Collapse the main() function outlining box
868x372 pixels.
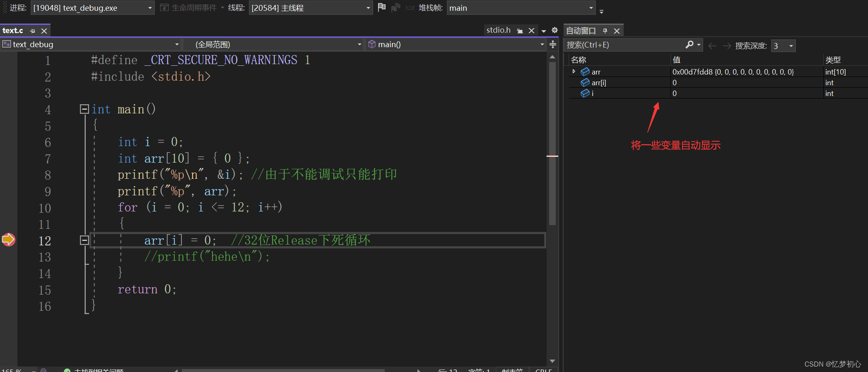[84, 109]
